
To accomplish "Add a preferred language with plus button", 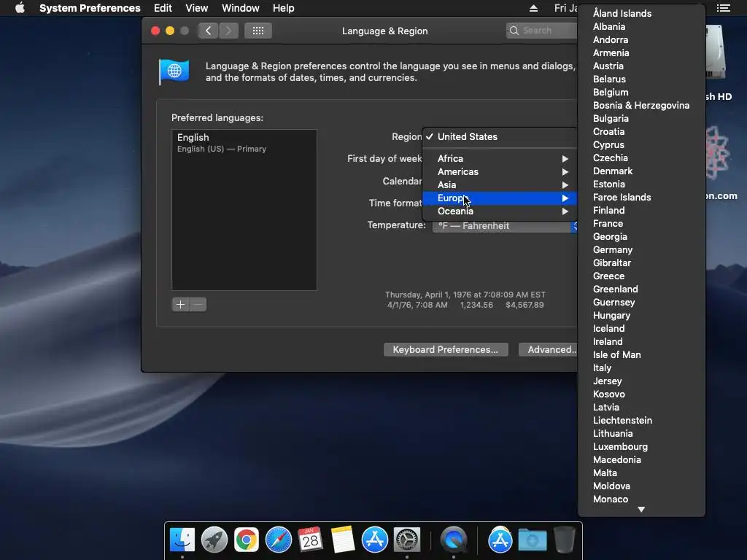I will click(181, 304).
